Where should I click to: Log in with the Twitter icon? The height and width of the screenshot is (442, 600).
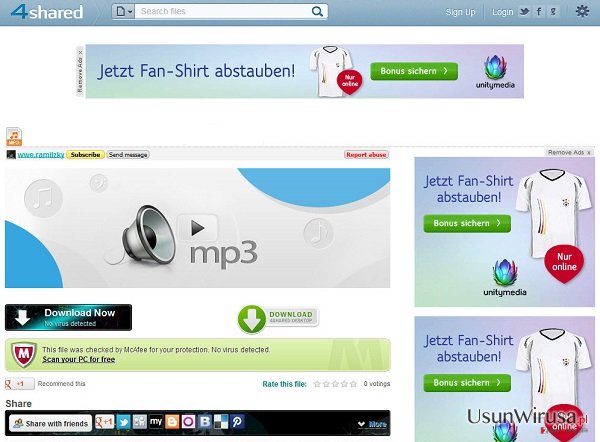(524, 12)
